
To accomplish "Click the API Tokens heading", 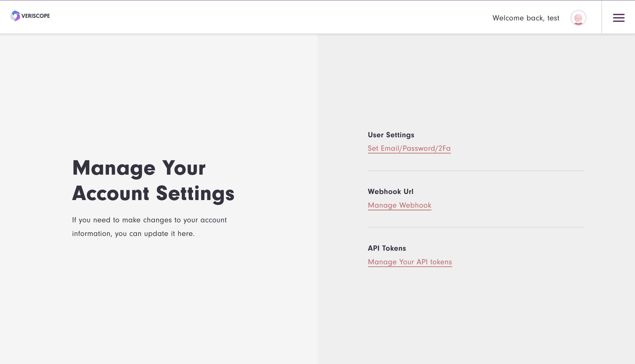I will coord(387,248).
